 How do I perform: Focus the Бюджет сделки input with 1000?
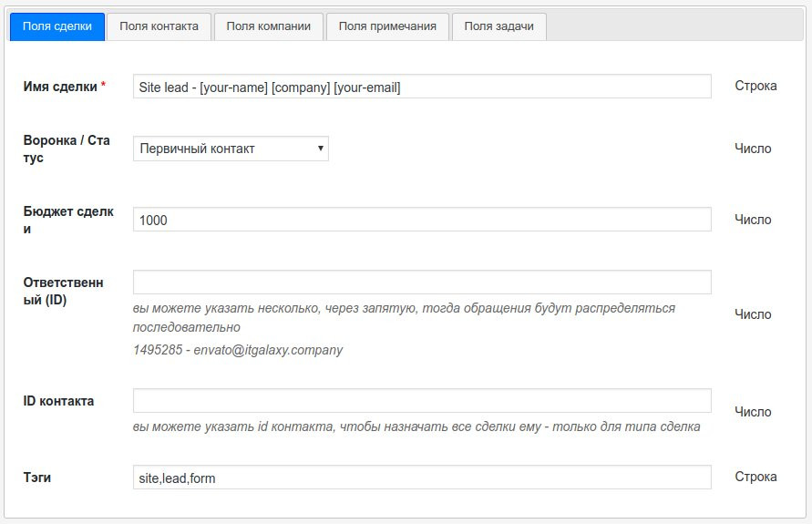421,220
